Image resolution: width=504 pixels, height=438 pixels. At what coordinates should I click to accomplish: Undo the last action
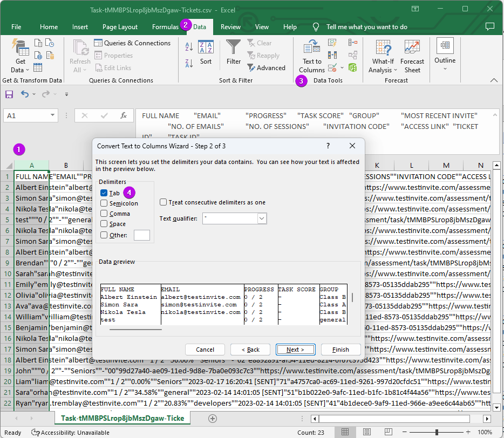[x=25, y=94]
